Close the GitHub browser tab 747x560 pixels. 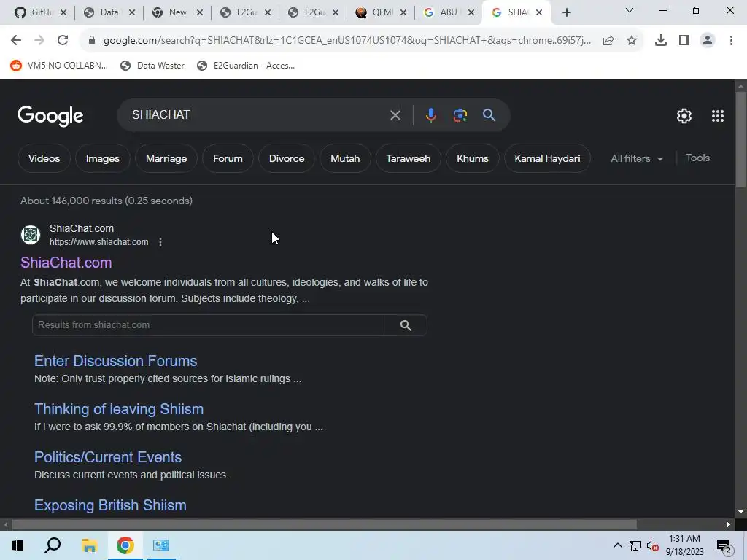point(64,12)
